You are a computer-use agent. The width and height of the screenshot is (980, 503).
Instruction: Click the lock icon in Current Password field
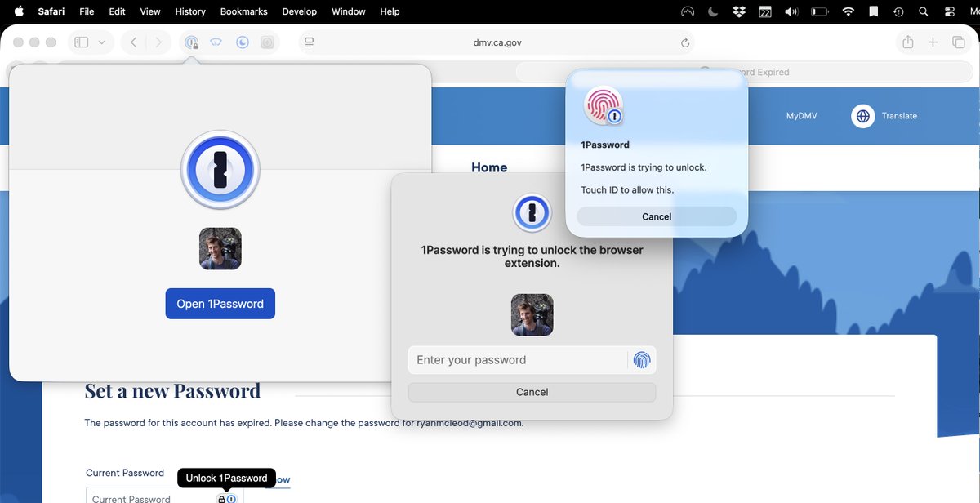220,499
